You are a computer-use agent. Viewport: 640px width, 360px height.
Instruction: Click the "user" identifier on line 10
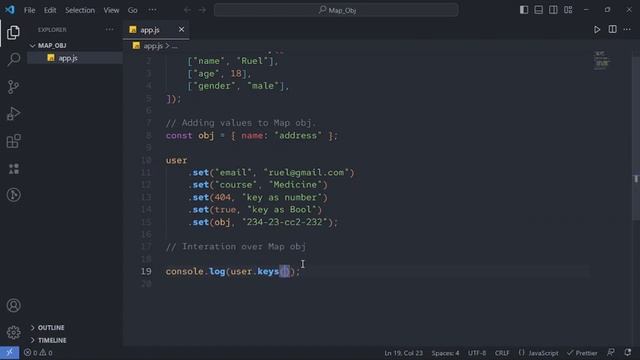[176, 160]
